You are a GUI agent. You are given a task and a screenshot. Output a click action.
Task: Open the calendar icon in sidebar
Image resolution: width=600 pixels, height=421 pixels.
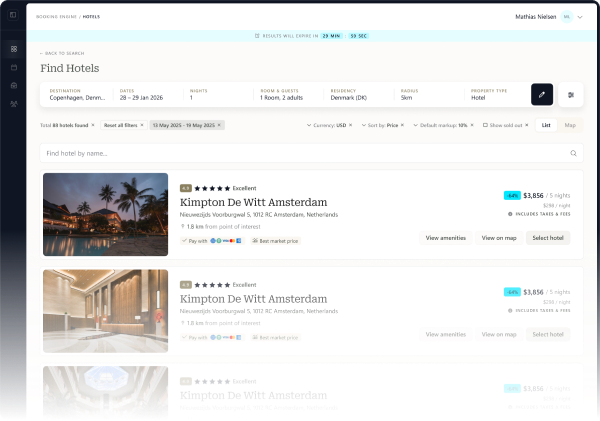coord(14,67)
